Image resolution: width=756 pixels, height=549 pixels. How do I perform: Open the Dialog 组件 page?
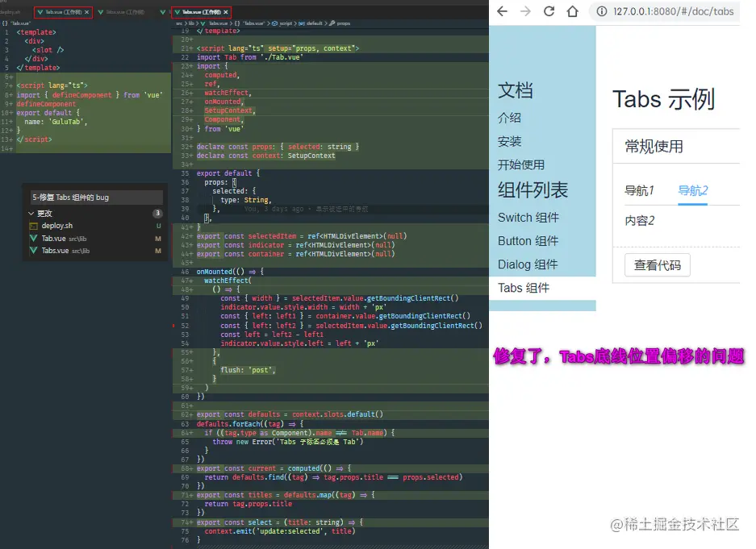[x=528, y=264]
